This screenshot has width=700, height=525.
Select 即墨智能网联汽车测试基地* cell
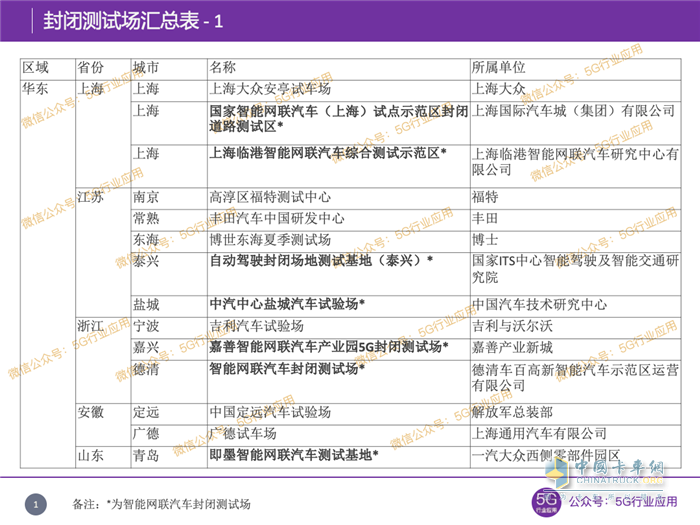point(339,457)
